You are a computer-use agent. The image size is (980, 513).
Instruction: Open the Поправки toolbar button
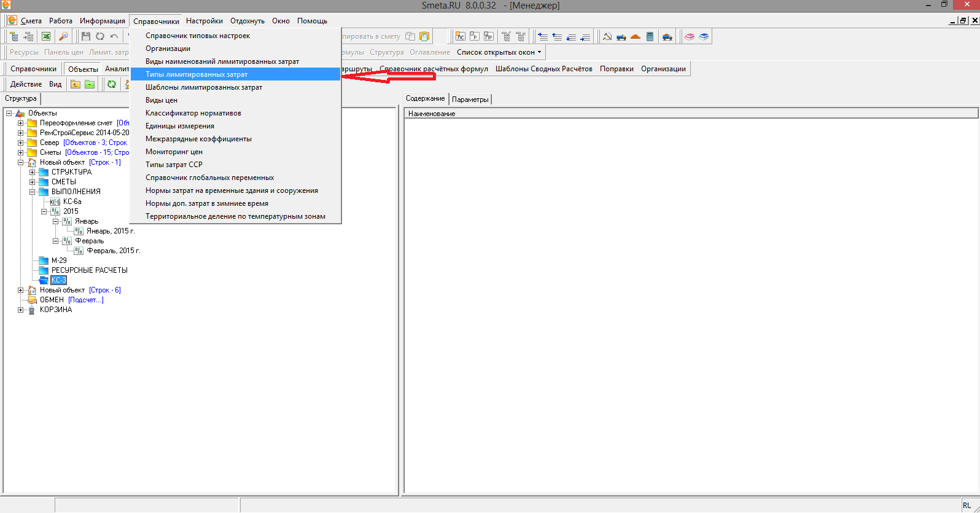(616, 69)
